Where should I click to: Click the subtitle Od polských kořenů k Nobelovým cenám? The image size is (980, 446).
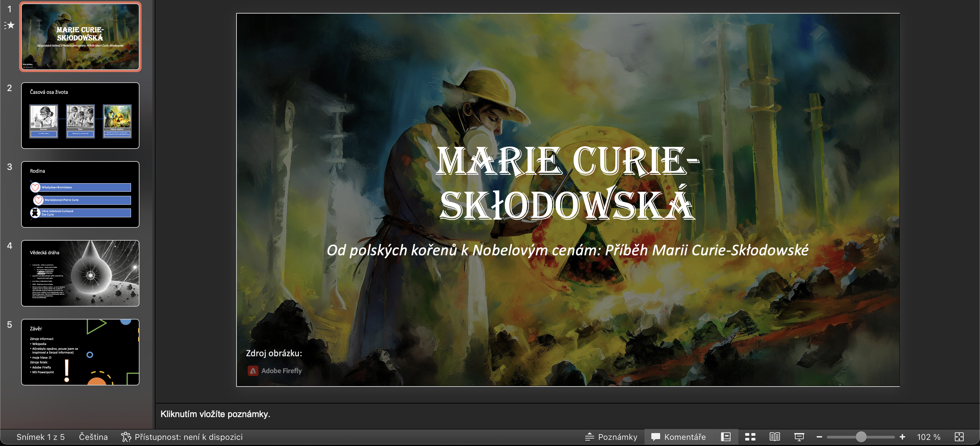(x=567, y=250)
